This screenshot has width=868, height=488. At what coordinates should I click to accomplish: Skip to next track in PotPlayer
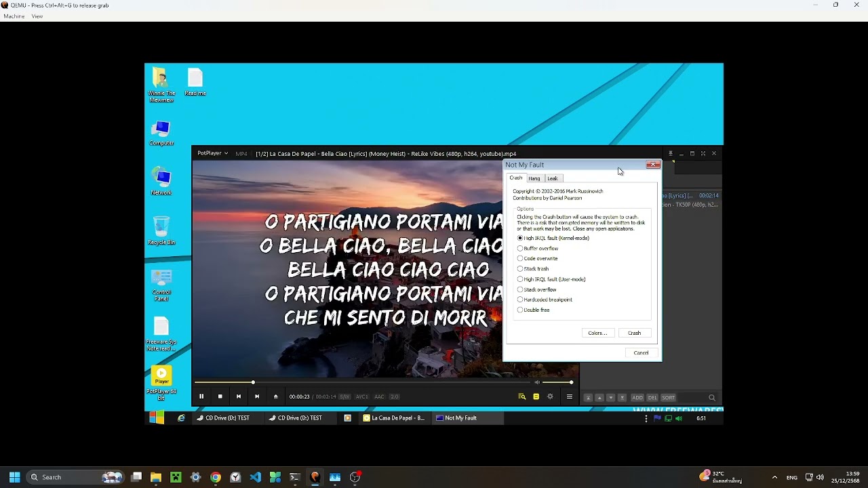point(256,396)
